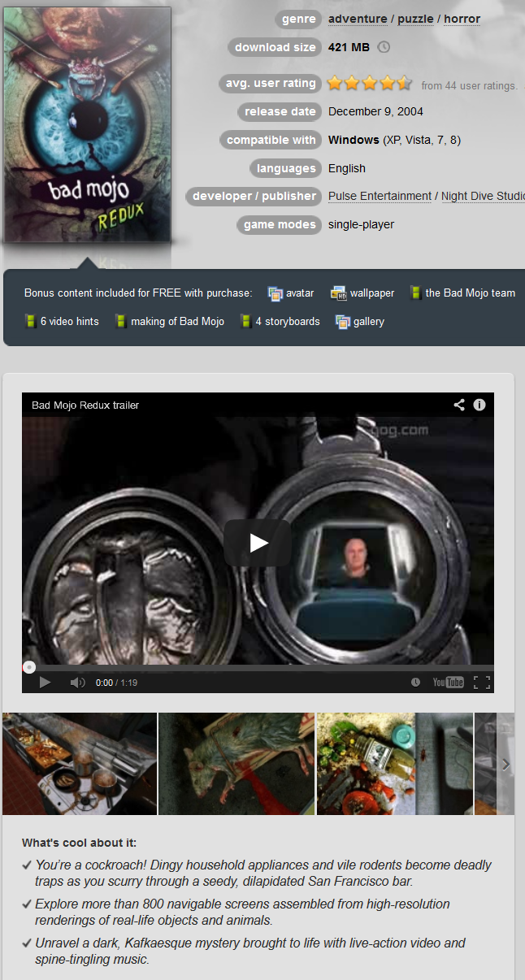Screen dimensions: 525x980
Task: Mute the video with the speaker icon
Action: 77,683
